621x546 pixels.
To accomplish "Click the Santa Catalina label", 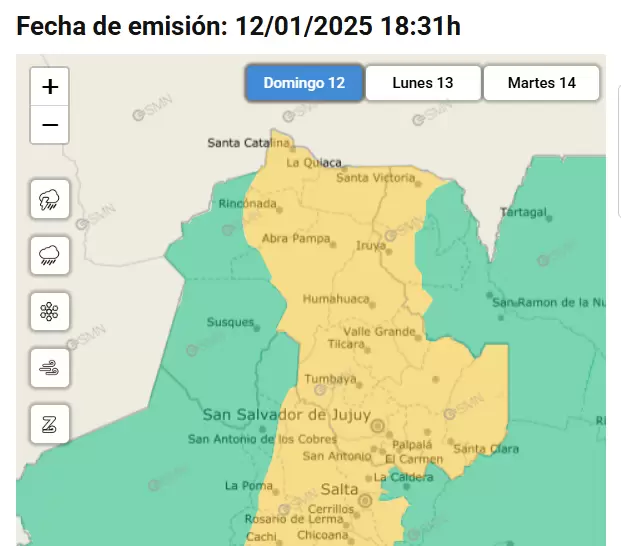I will tap(249, 143).
